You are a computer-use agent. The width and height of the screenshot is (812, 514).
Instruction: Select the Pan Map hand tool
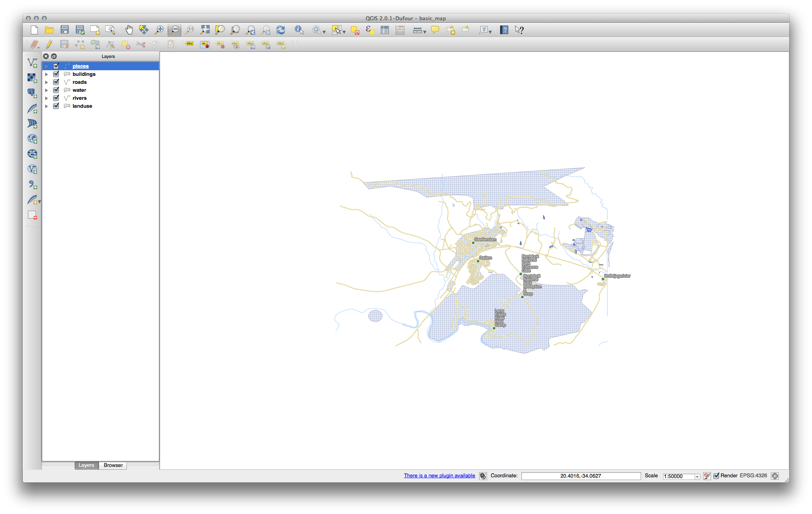tap(129, 30)
